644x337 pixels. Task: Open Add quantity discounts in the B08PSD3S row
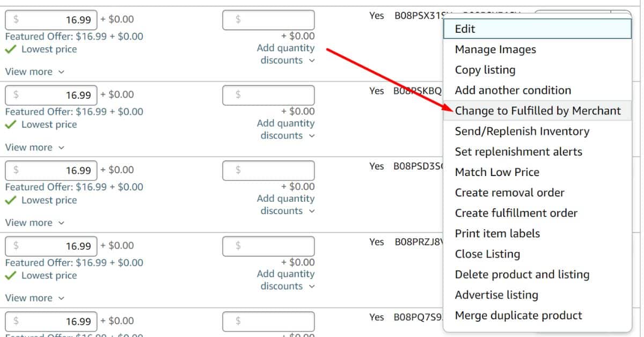[286, 205]
